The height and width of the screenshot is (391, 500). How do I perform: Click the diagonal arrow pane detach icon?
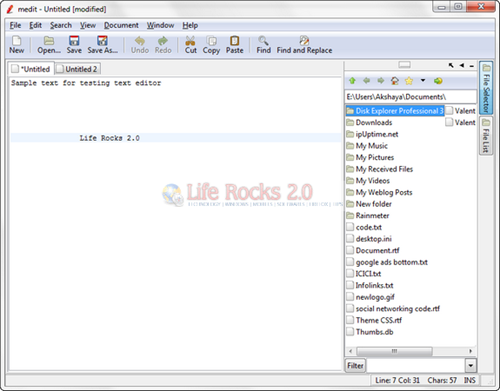[451, 65]
